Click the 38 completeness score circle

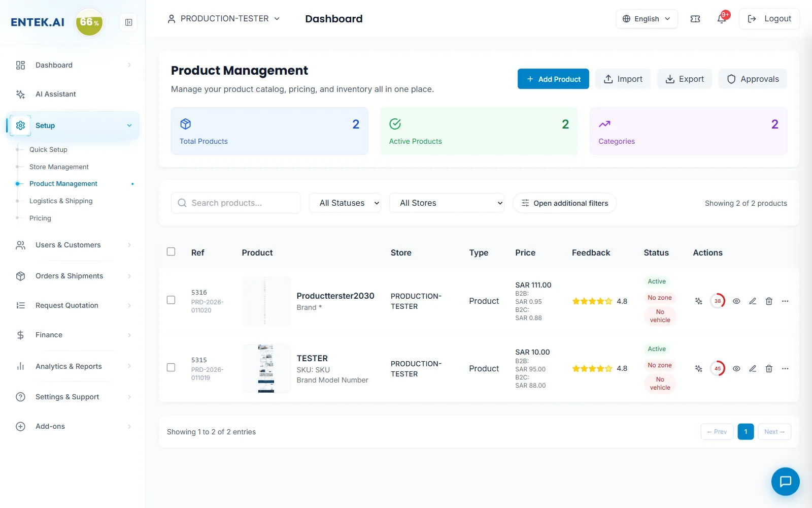tap(718, 301)
